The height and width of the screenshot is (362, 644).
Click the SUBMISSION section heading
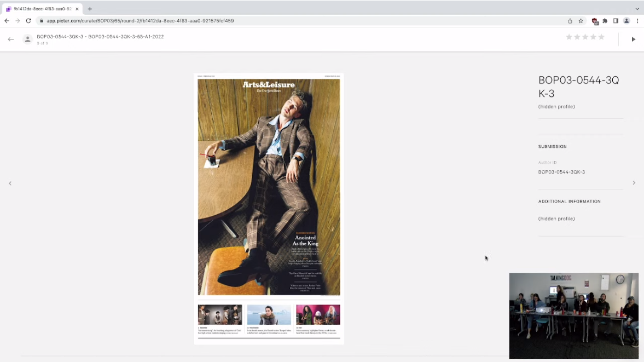[553, 147]
